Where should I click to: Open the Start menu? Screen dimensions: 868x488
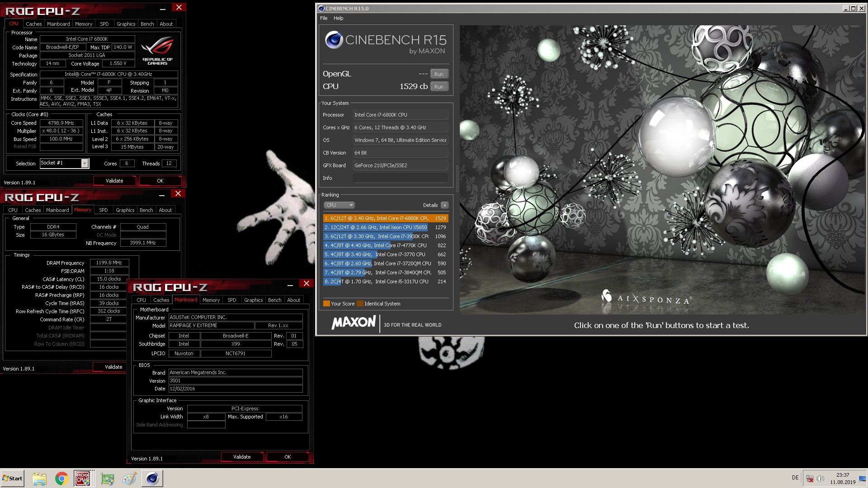(x=13, y=479)
